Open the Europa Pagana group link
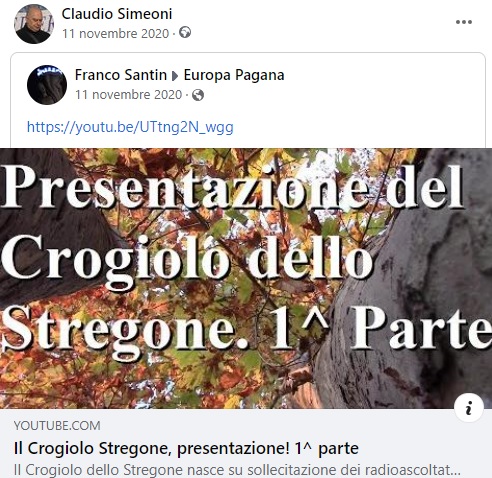492x478 pixels. pos(234,75)
